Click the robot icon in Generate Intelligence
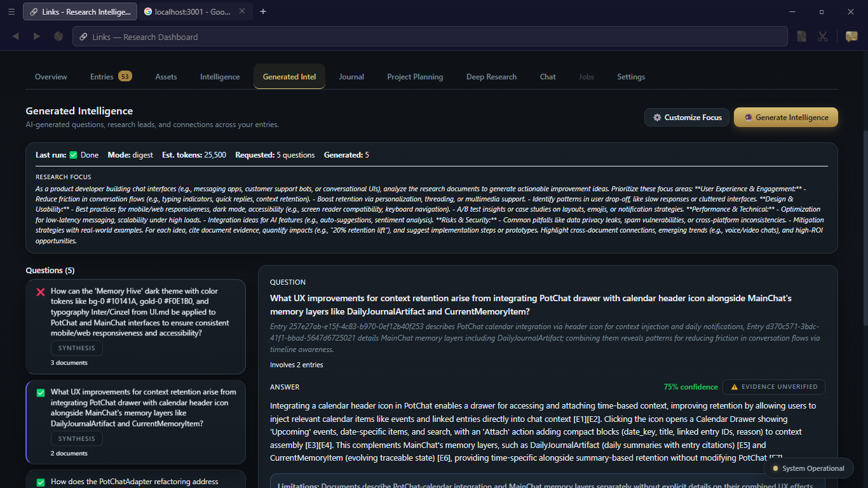The image size is (868, 488). point(748,118)
